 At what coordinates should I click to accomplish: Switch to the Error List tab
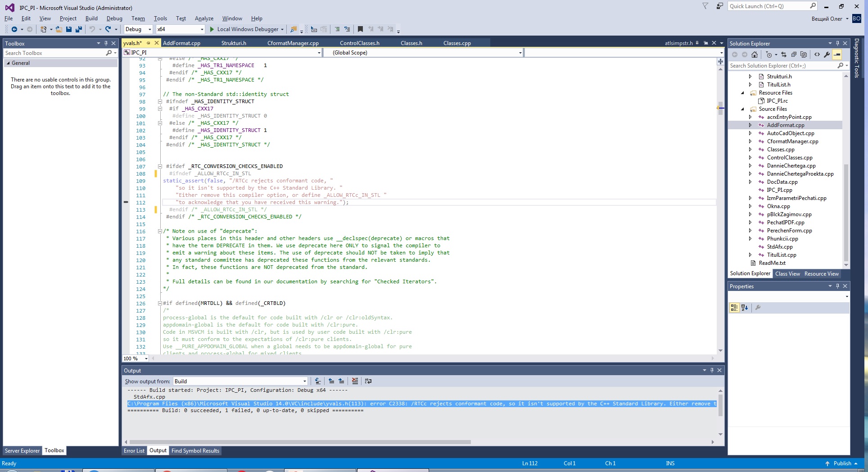[134, 451]
